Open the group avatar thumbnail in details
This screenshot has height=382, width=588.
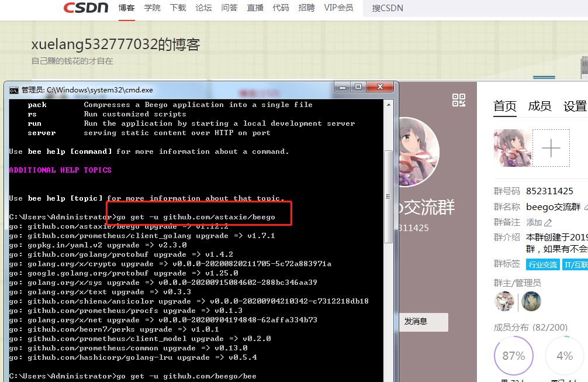point(512,148)
